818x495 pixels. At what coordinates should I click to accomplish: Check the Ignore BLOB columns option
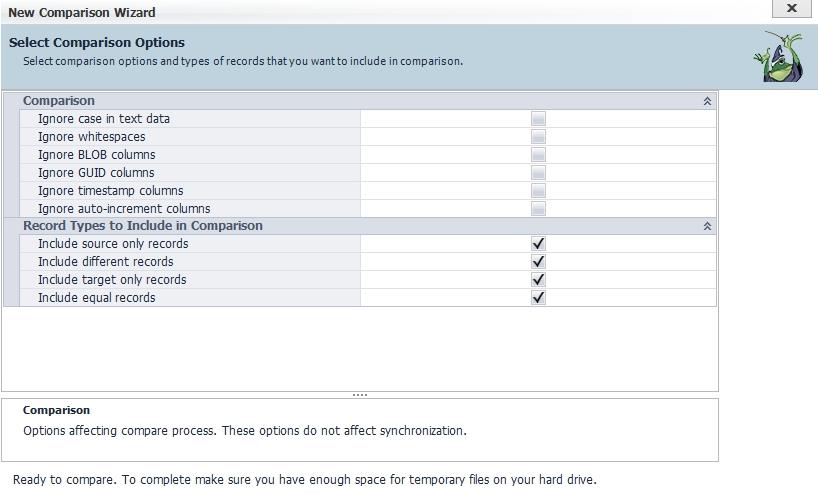click(x=538, y=155)
